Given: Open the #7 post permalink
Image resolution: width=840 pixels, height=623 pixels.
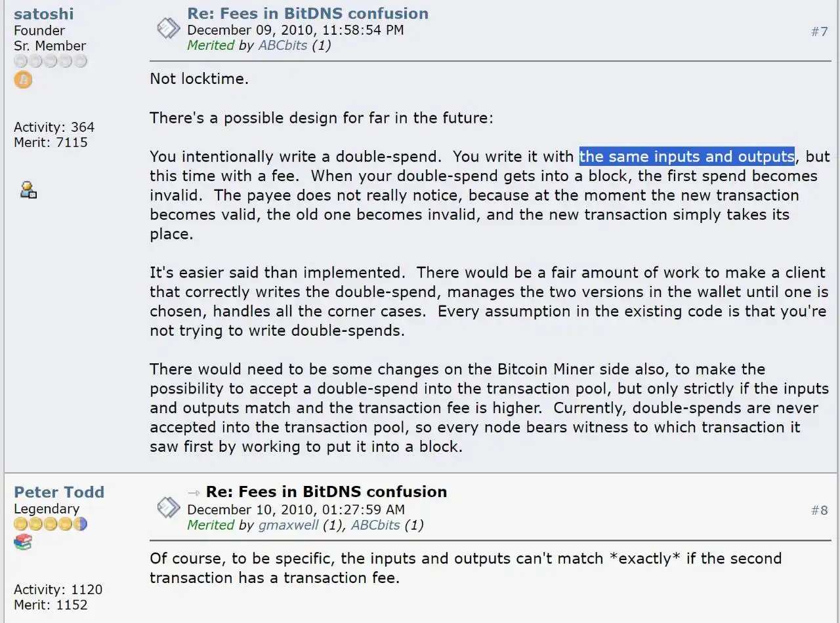Looking at the screenshot, I should [819, 31].
